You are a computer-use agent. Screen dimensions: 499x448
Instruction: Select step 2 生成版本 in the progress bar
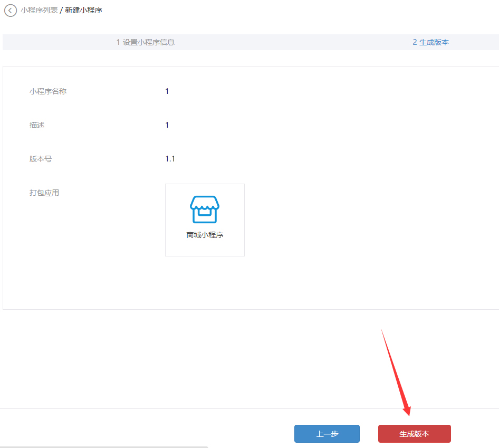point(430,42)
